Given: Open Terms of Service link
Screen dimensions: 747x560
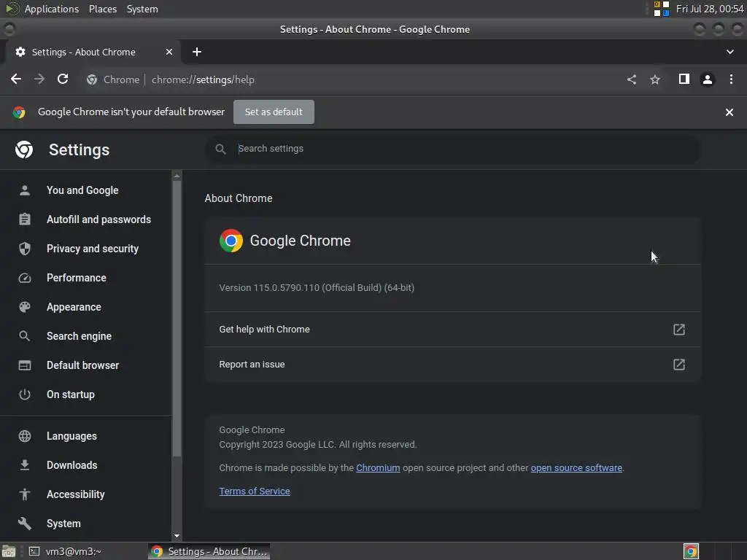Looking at the screenshot, I should (x=255, y=491).
